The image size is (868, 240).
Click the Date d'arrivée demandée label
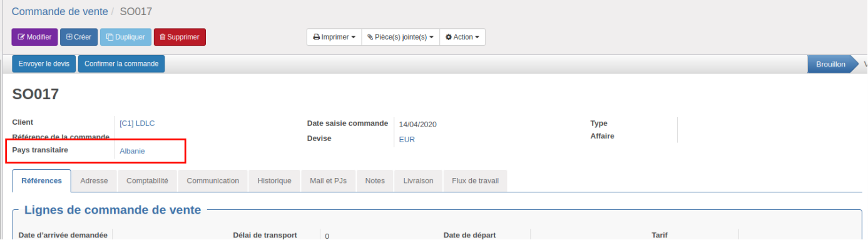point(63,236)
